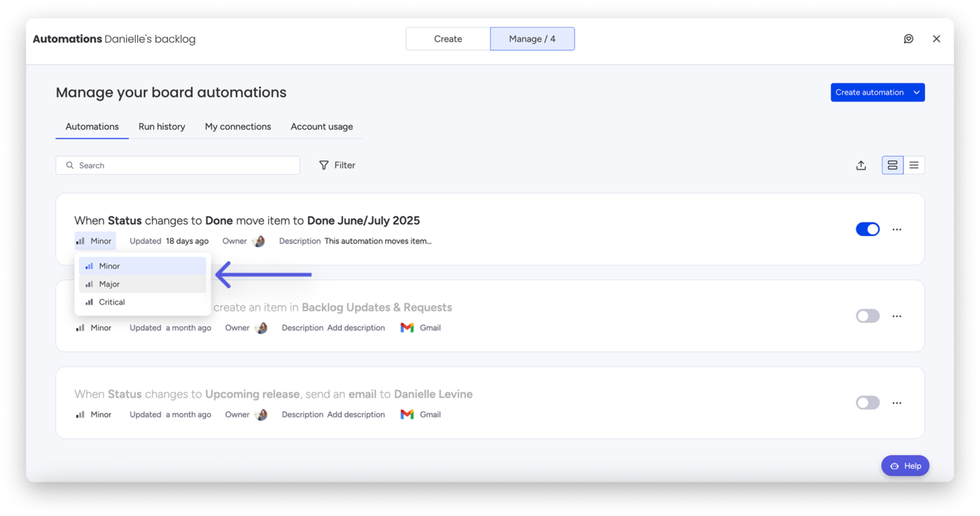Open three-dot menu for Upcoming release automation
Viewport: 980px width, 516px height.
click(x=897, y=403)
